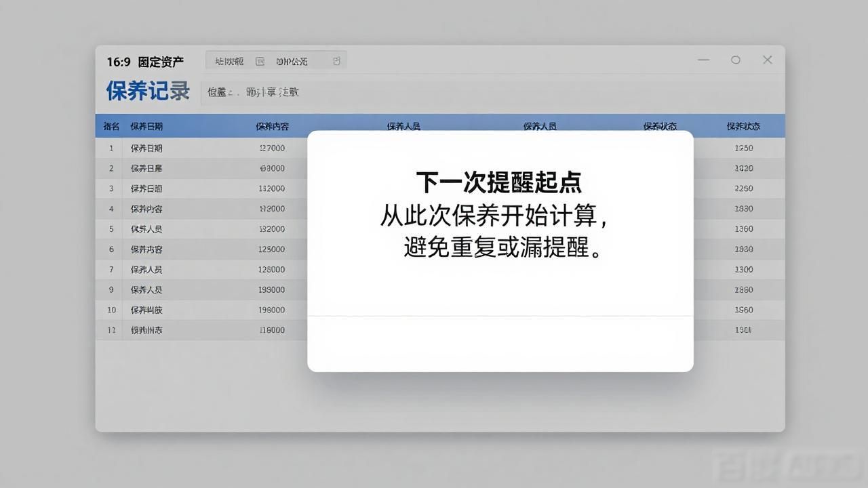The image size is (868, 488).
Task: Select the 保养人员 cell in row 7
Action: pyautogui.click(x=146, y=270)
